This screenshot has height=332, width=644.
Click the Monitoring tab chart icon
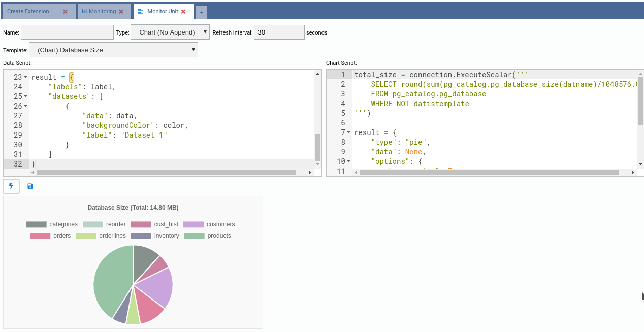coord(85,11)
